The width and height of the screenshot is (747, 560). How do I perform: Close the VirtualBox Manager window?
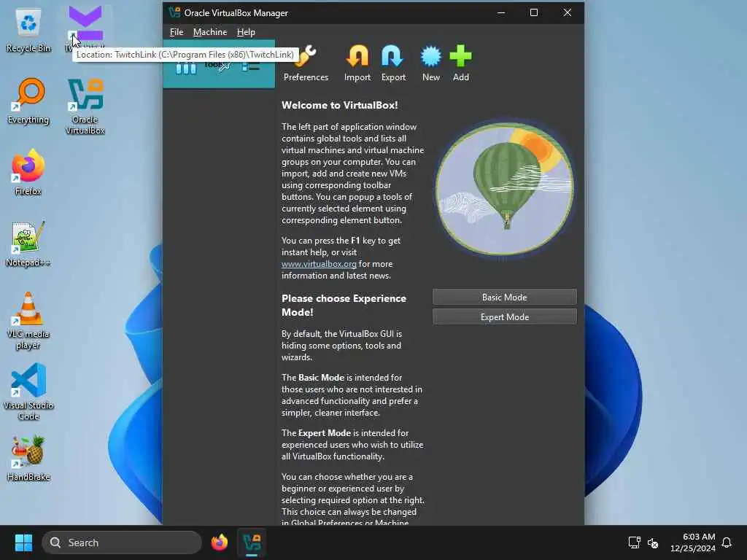pos(567,13)
